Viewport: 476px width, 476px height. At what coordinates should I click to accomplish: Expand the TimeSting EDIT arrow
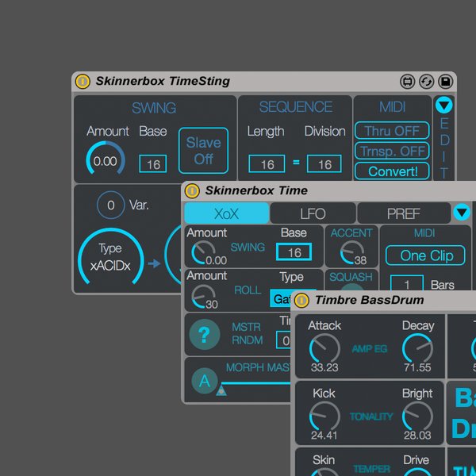click(x=444, y=106)
